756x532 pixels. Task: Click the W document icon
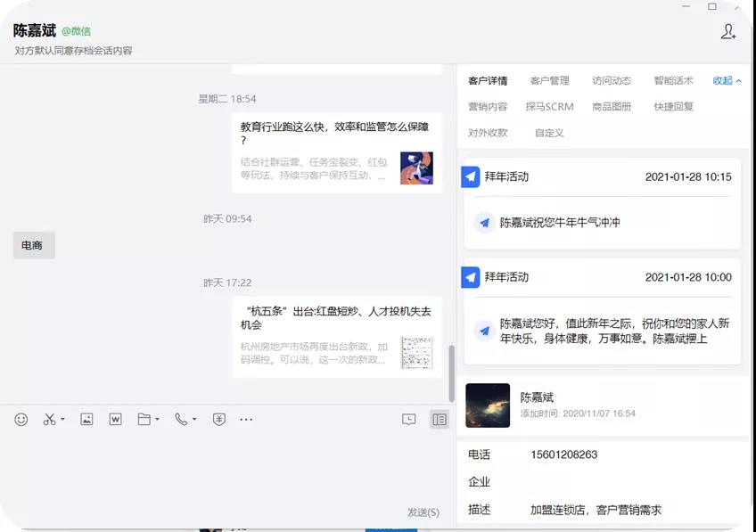tap(115, 419)
